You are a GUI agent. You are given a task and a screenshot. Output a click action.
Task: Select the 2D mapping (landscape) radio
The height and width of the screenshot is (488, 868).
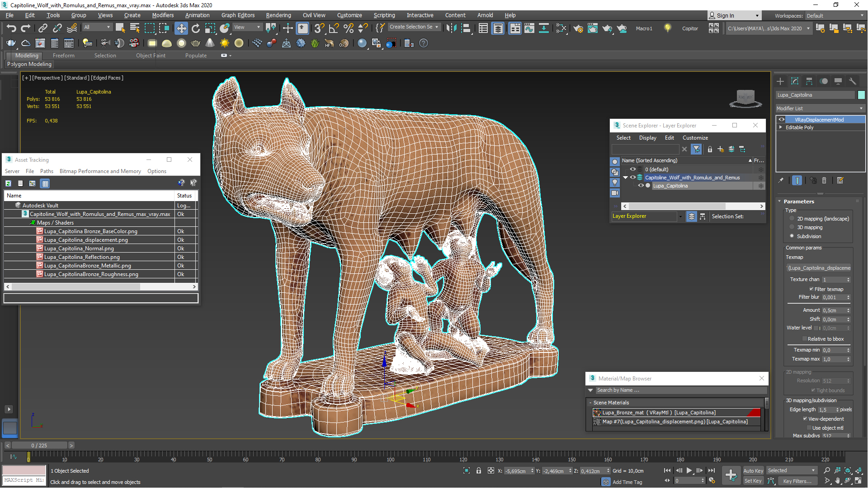(792, 219)
